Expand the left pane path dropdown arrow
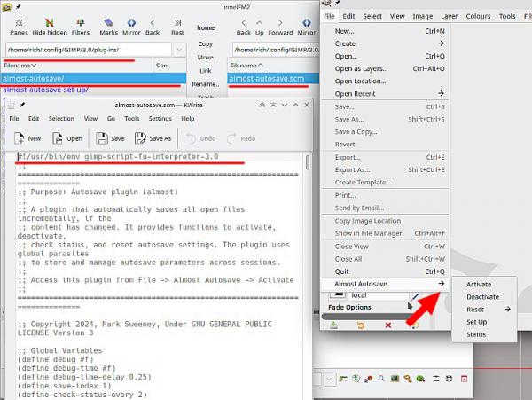Image resolution: width=532 pixels, height=400 pixels. coord(179,50)
